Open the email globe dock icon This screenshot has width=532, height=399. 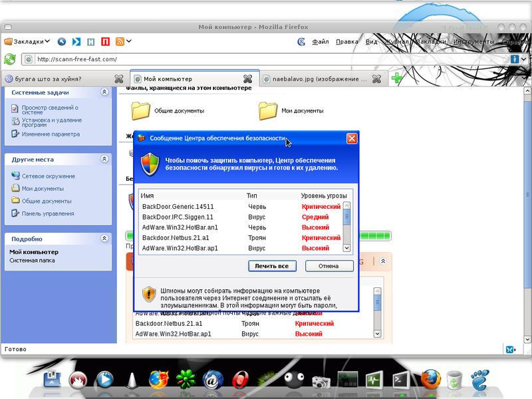[x=213, y=380]
